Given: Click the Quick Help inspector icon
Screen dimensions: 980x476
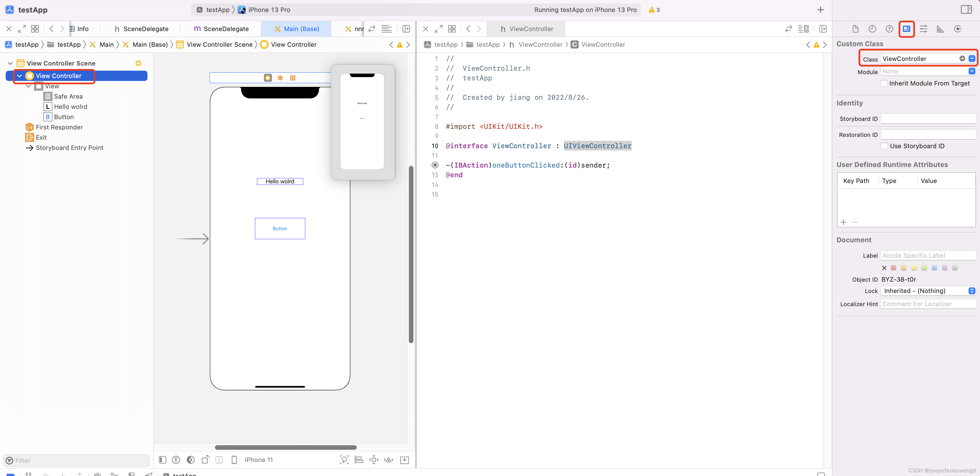Looking at the screenshot, I should [x=889, y=29].
